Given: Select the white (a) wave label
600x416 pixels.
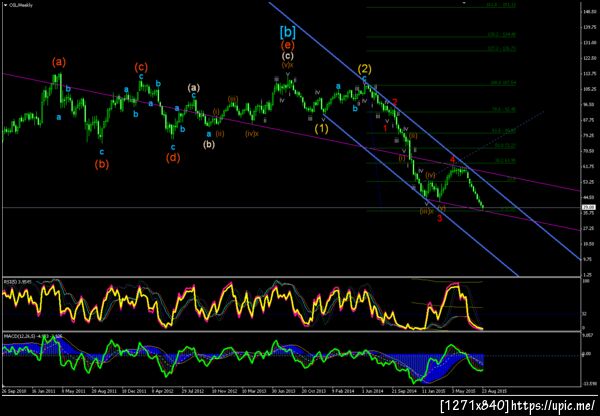Looking at the screenshot, I should 194,88.
